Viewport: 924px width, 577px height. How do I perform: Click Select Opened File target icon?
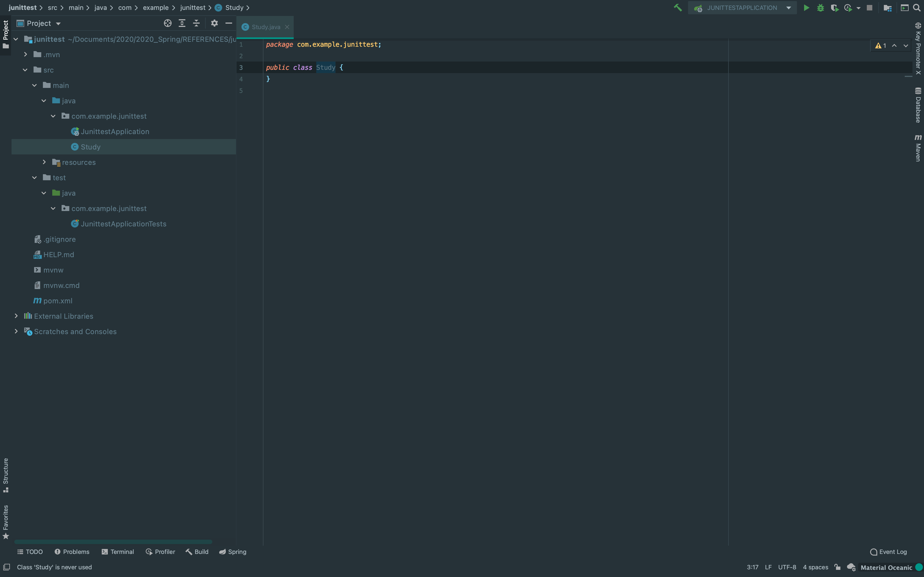tap(167, 23)
